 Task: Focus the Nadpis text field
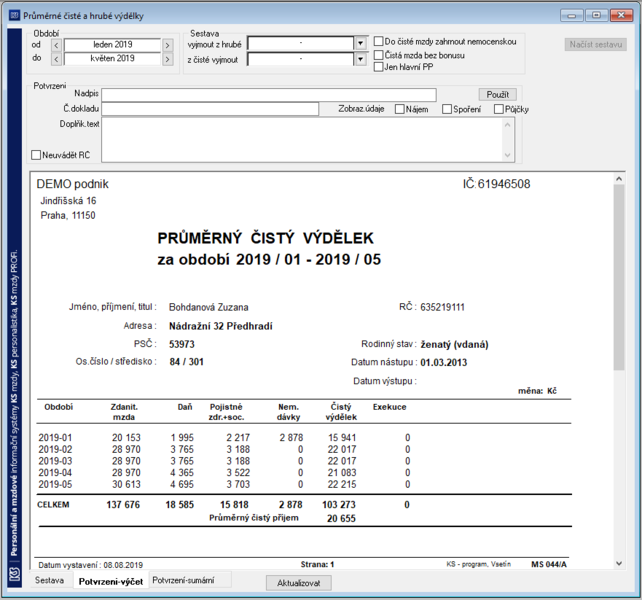point(269,95)
